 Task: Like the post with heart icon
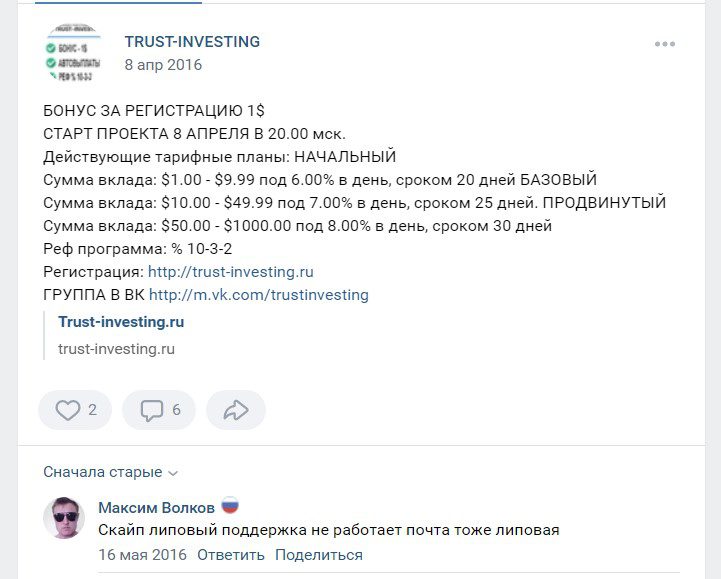pyautogui.click(x=67, y=410)
